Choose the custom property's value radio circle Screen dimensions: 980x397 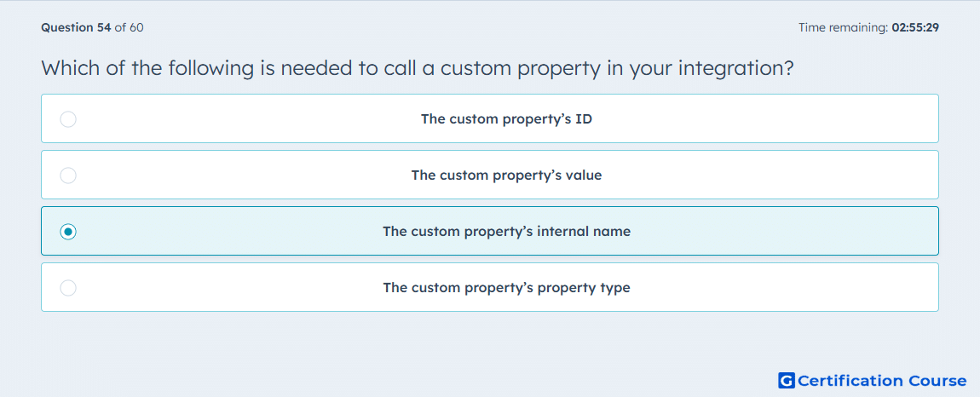point(68,175)
